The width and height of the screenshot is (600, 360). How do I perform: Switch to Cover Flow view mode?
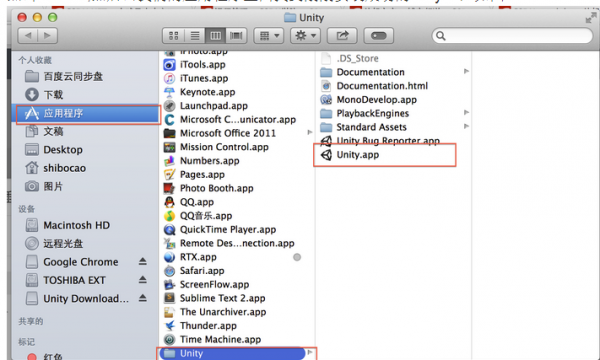pos(236,36)
